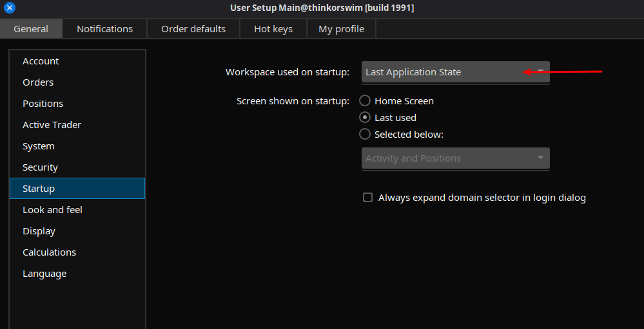Switch to the Hot keys tab

click(x=273, y=29)
